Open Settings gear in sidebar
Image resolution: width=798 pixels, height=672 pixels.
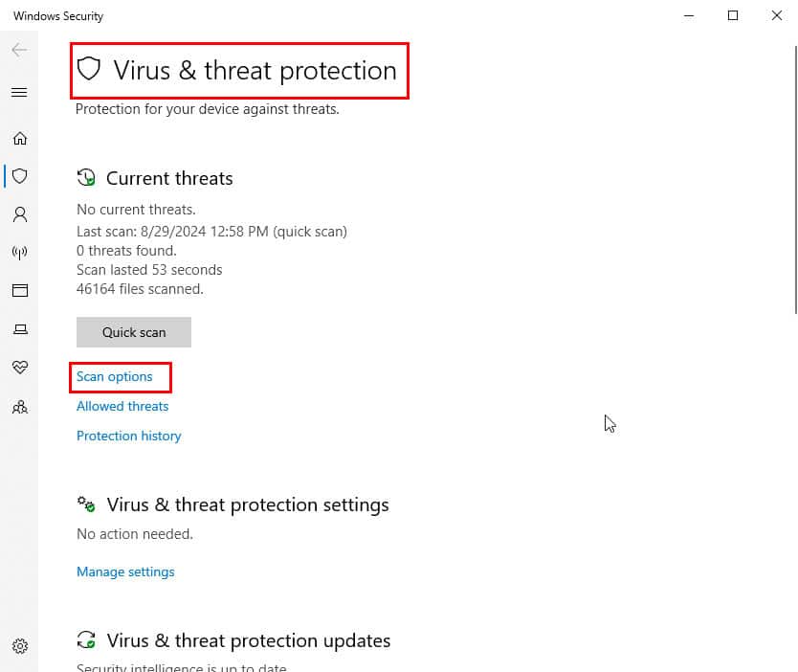point(20,646)
